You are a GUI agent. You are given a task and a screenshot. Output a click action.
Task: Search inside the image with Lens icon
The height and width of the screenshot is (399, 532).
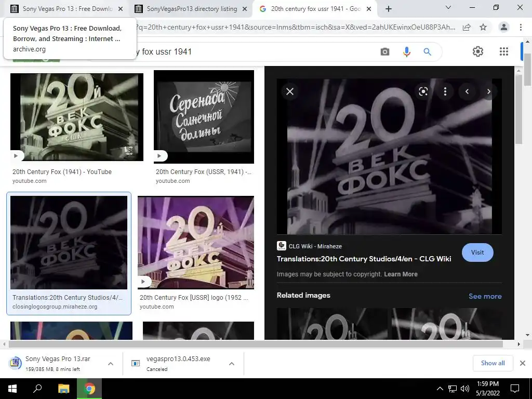[x=423, y=91]
